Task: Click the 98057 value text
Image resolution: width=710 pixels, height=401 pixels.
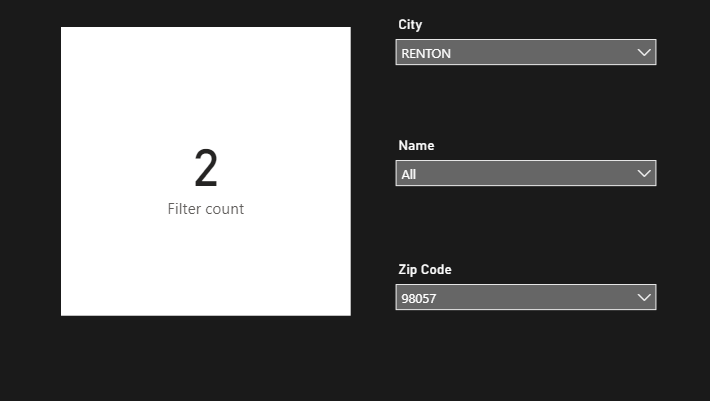Action: tap(419, 299)
